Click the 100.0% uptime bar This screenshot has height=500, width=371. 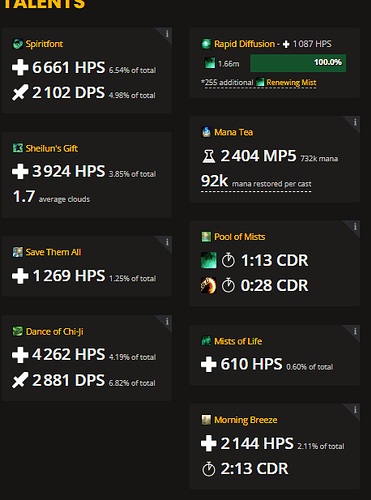coord(298,63)
